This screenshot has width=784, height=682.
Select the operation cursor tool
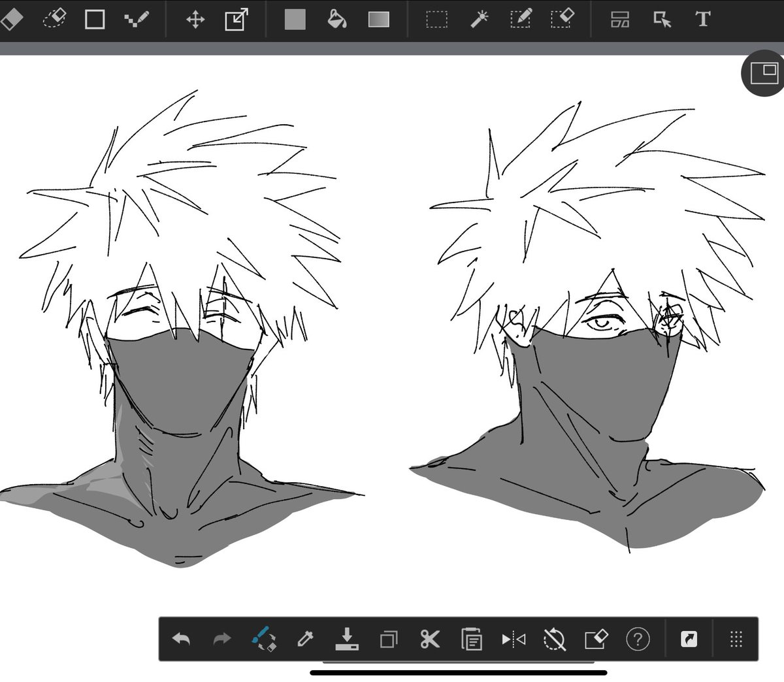(x=662, y=20)
